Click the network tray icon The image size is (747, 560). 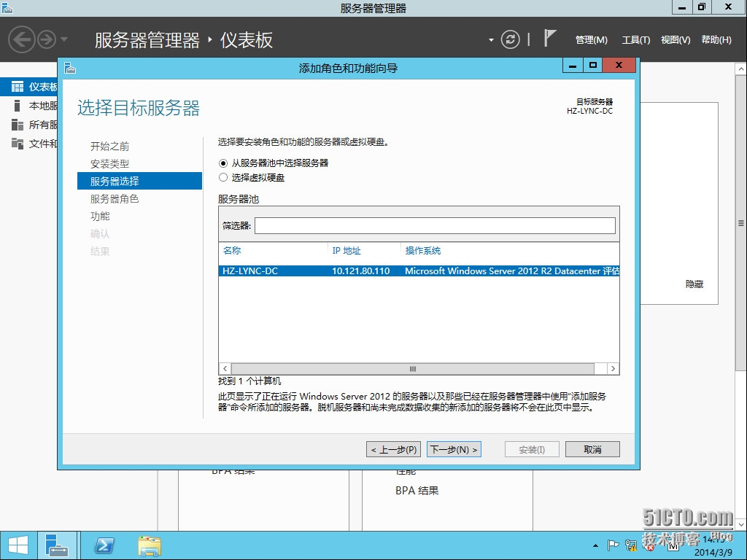[631, 545]
